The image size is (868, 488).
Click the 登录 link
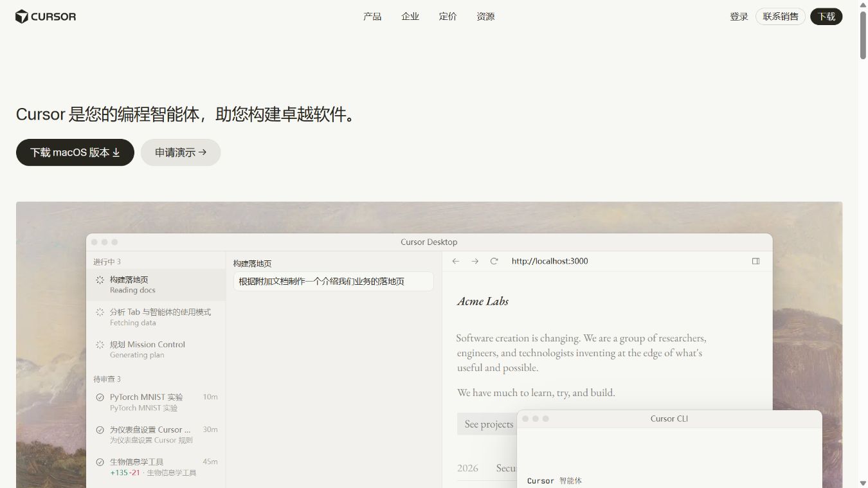click(x=739, y=17)
